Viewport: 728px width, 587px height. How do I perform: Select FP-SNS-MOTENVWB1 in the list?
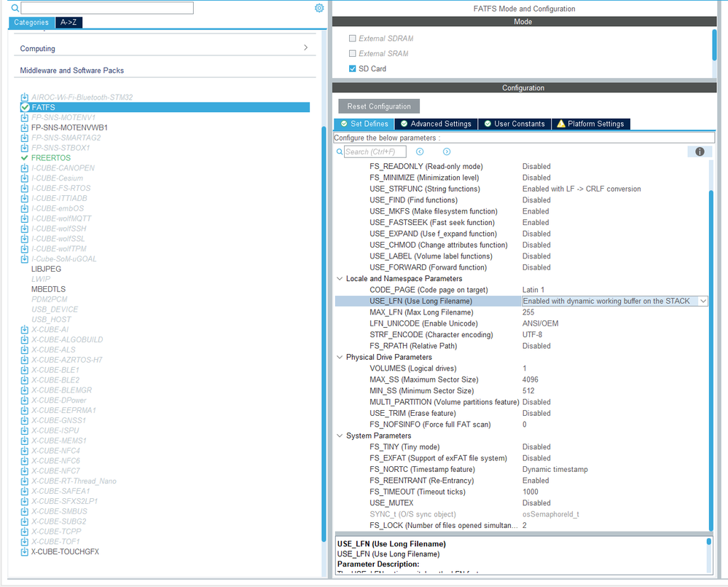point(69,127)
